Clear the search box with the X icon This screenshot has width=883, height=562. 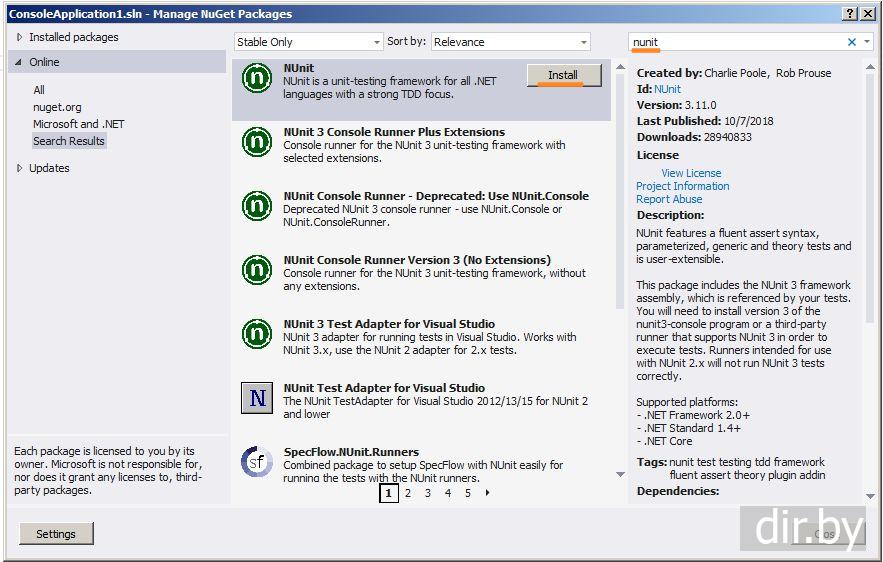pyautogui.click(x=852, y=42)
